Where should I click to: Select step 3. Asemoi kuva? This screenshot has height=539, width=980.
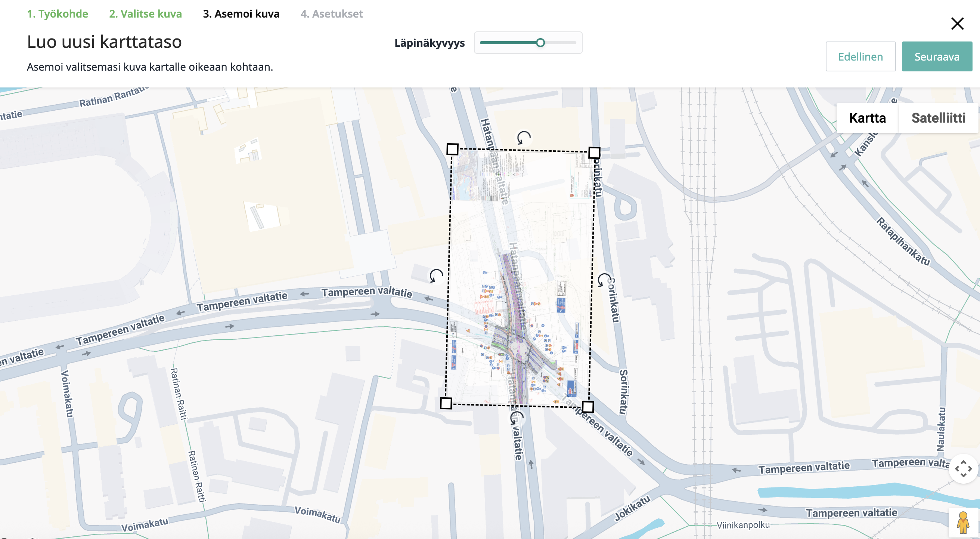[241, 14]
